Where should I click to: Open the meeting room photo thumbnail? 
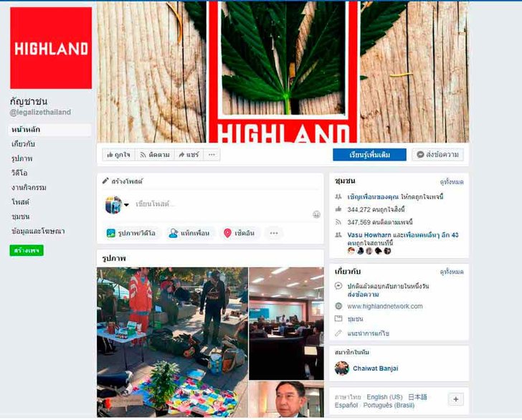point(286,323)
